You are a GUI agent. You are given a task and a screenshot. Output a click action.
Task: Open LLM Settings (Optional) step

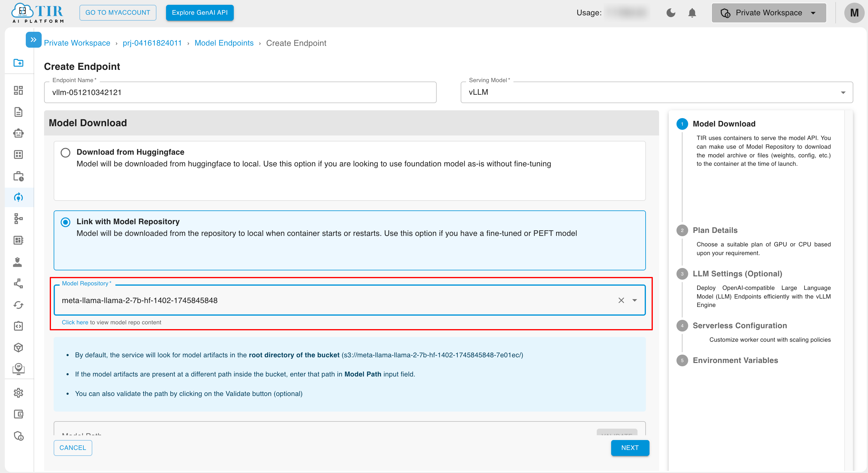pyautogui.click(x=737, y=274)
